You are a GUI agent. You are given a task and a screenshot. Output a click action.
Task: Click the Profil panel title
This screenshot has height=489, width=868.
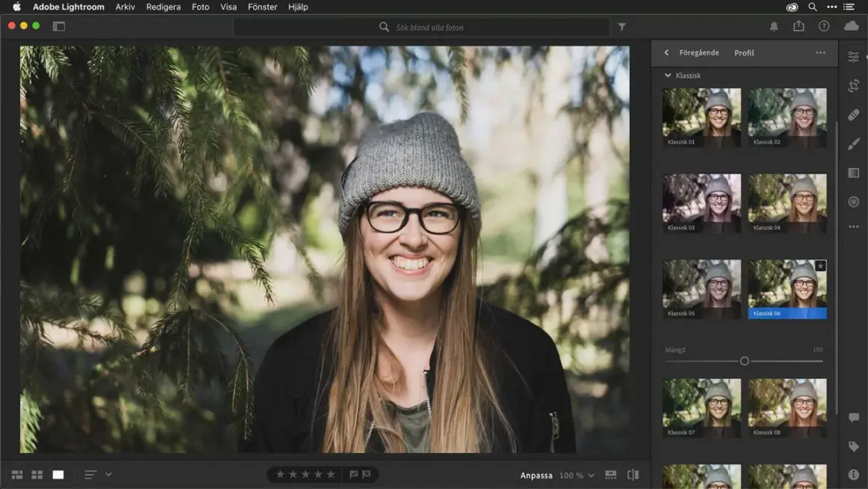pos(744,52)
